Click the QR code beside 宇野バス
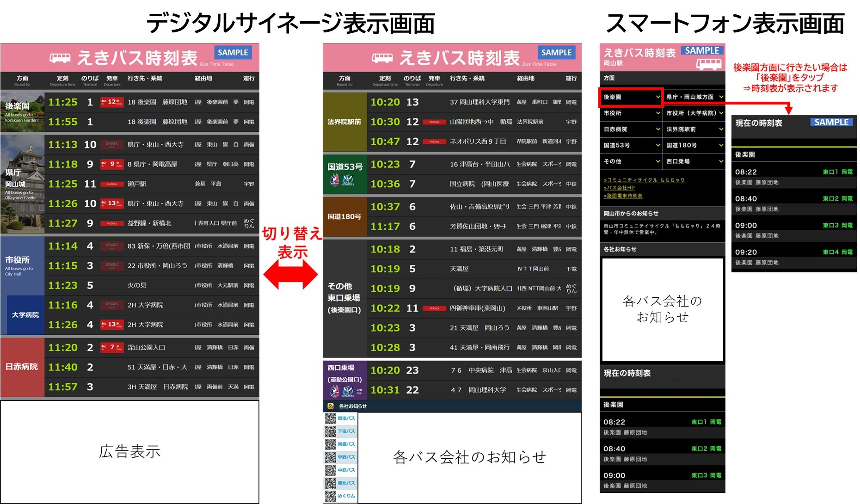Viewport: 860px width, 504px height. pos(330,457)
